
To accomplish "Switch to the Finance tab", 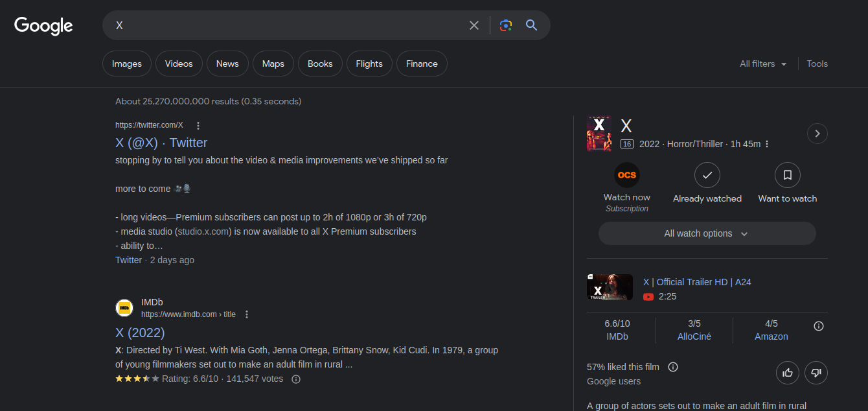I will tap(422, 64).
